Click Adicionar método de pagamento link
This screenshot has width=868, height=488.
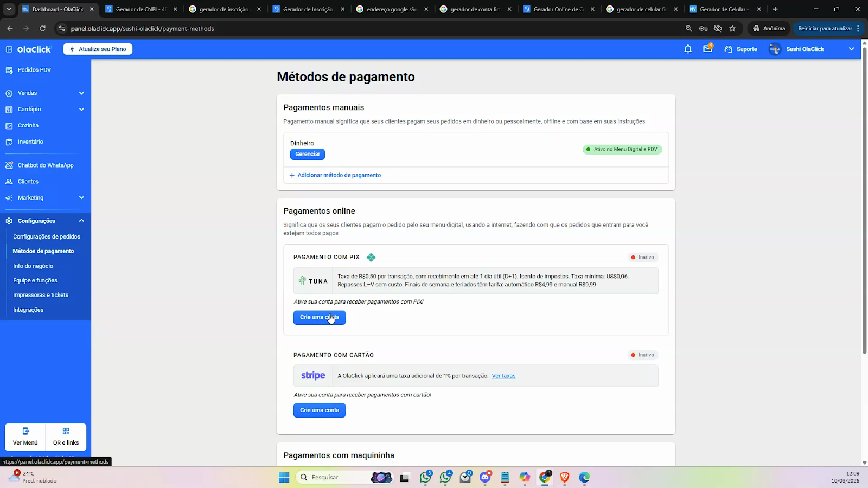tap(339, 175)
